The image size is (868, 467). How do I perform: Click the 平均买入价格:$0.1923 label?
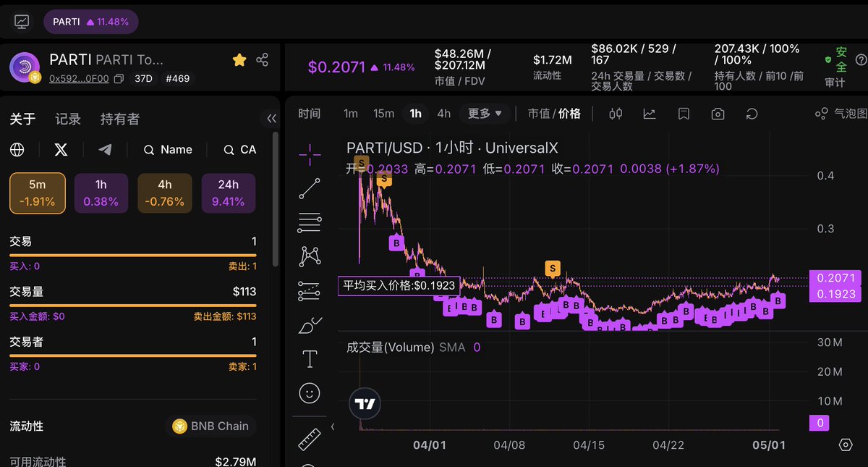(x=399, y=285)
